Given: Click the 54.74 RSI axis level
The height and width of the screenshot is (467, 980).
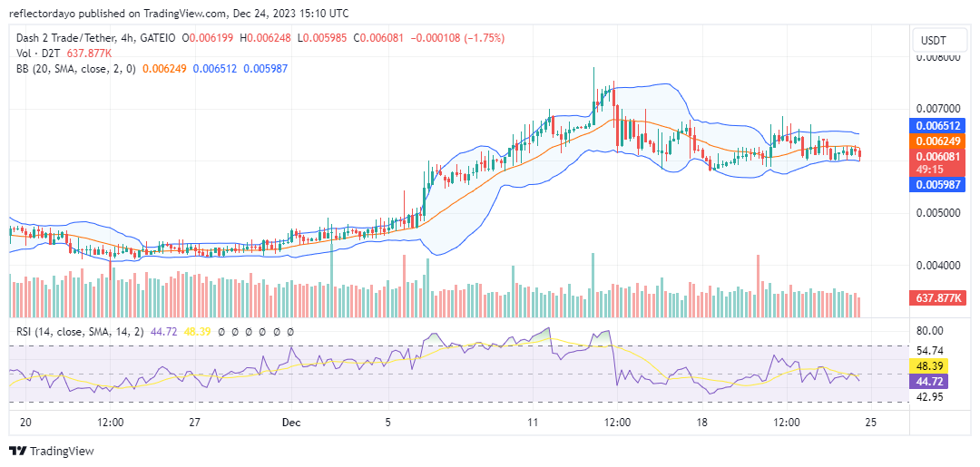Looking at the screenshot, I should pos(931,350).
